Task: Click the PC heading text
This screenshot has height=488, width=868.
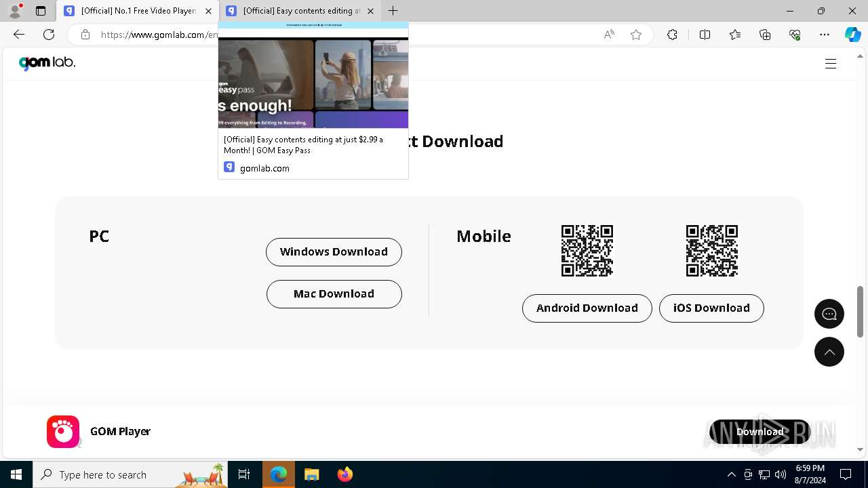Action: 99,236
